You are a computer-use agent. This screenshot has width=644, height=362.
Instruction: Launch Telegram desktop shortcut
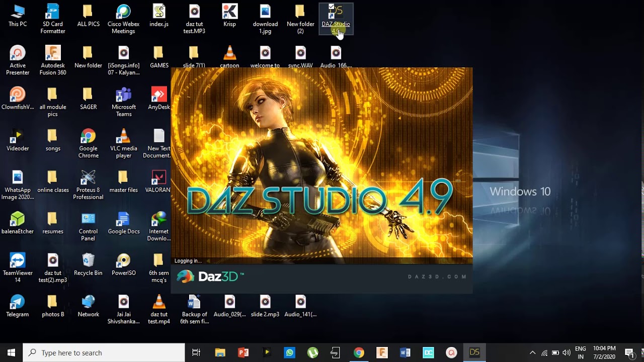point(18,306)
